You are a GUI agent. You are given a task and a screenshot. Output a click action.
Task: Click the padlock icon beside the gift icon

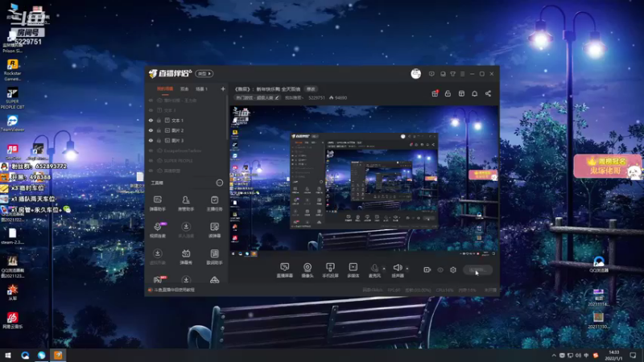click(448, 93)
